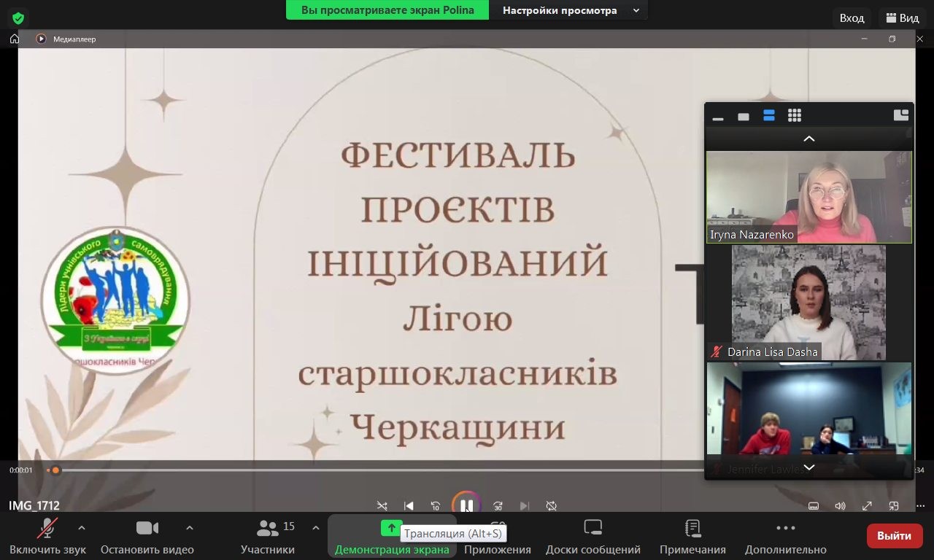Screen dimensions: 934x560
Task: Open the Apps (Приложения) panel
Action: tap(498, 537)
